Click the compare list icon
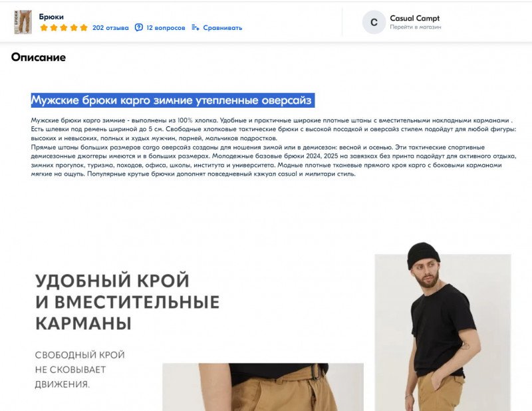Image resolution: width=532 pixels, height=411 pixels. [196, 27]
